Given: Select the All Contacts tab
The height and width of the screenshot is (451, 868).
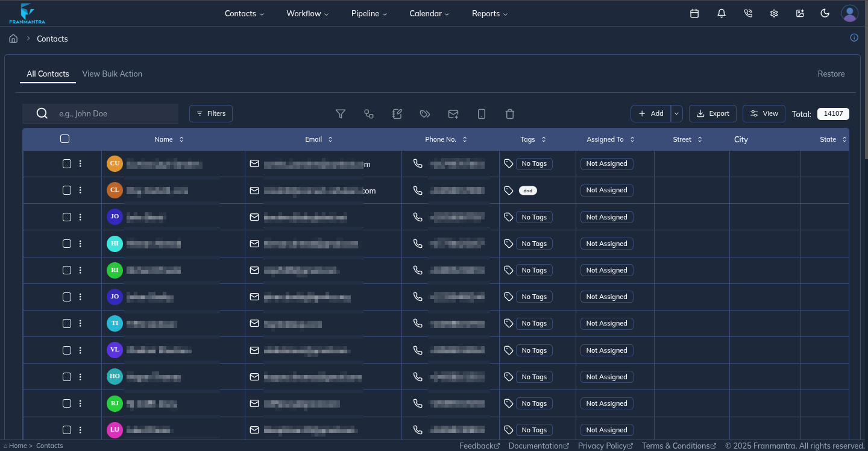Looking at the screenshot, I should pyautogui.click(x=47, y=74).
